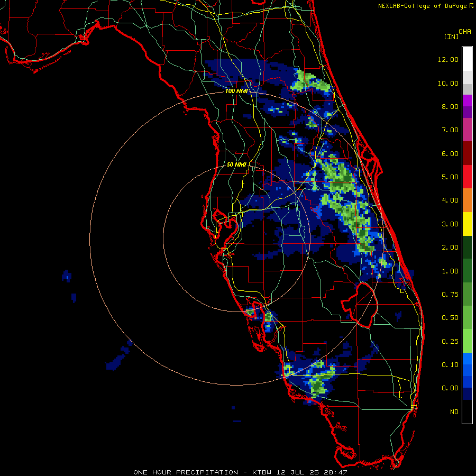
Task: Click the 0.00 legend value
Action: (450, 388)
